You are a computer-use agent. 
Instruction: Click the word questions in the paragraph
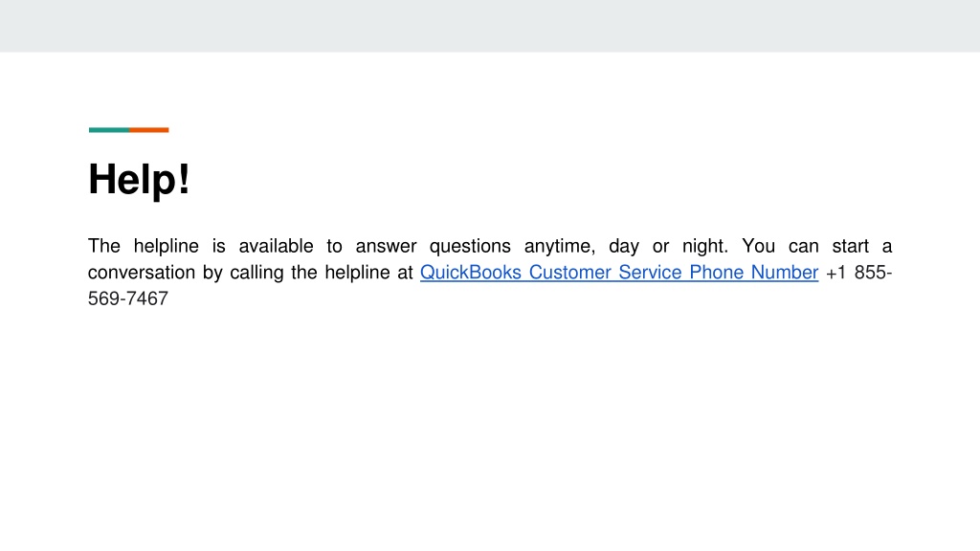tap(470, 246)
